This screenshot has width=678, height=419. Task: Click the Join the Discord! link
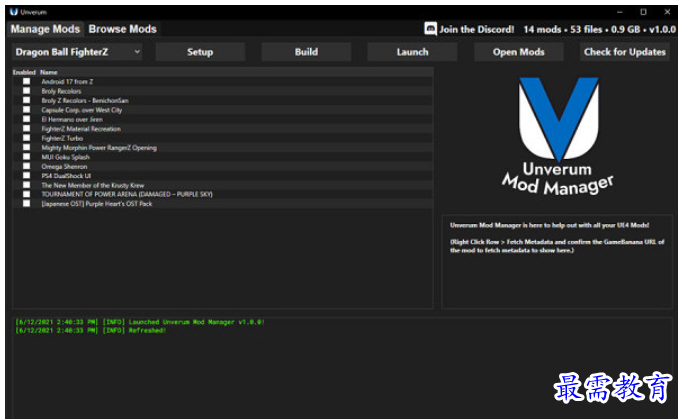point(477,29)
